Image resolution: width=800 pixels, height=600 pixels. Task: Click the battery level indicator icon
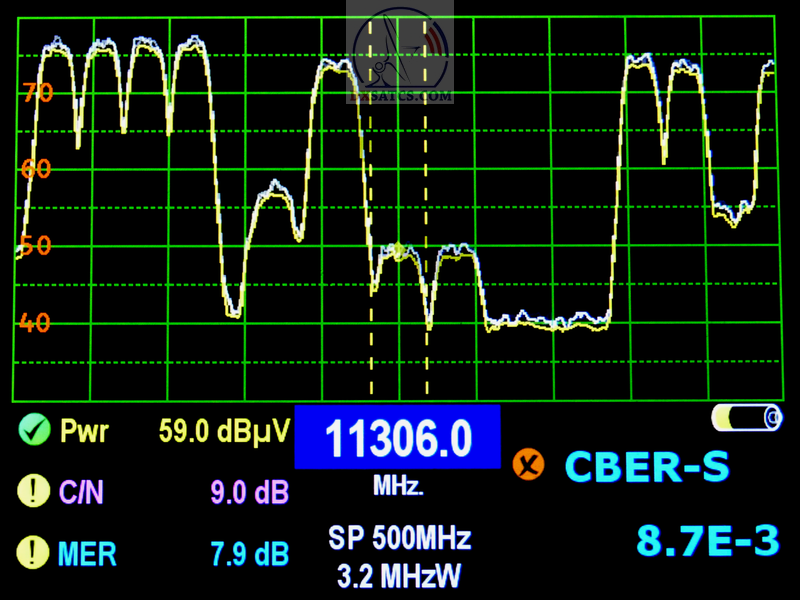tap(747, 418)
